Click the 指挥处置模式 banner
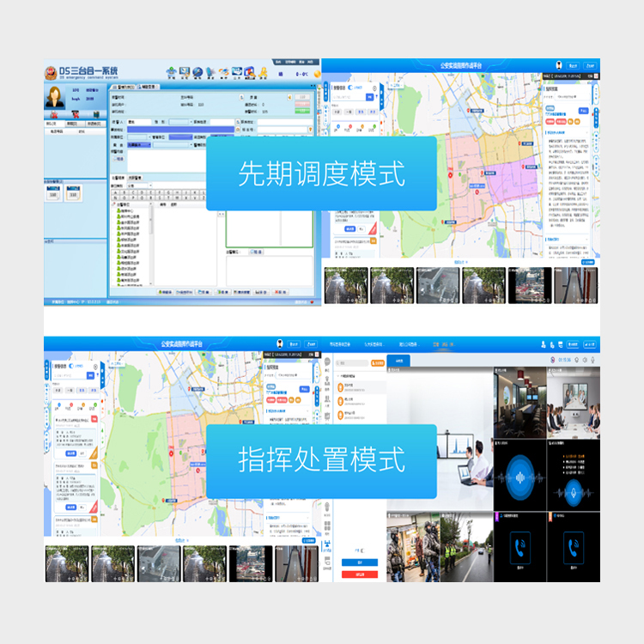644x644 pixels. (x=321, y=461)
